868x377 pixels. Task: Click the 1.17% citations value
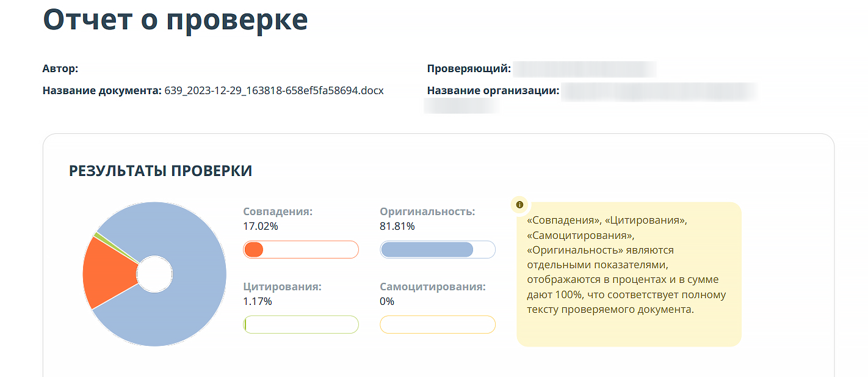(x=258, y=301)
